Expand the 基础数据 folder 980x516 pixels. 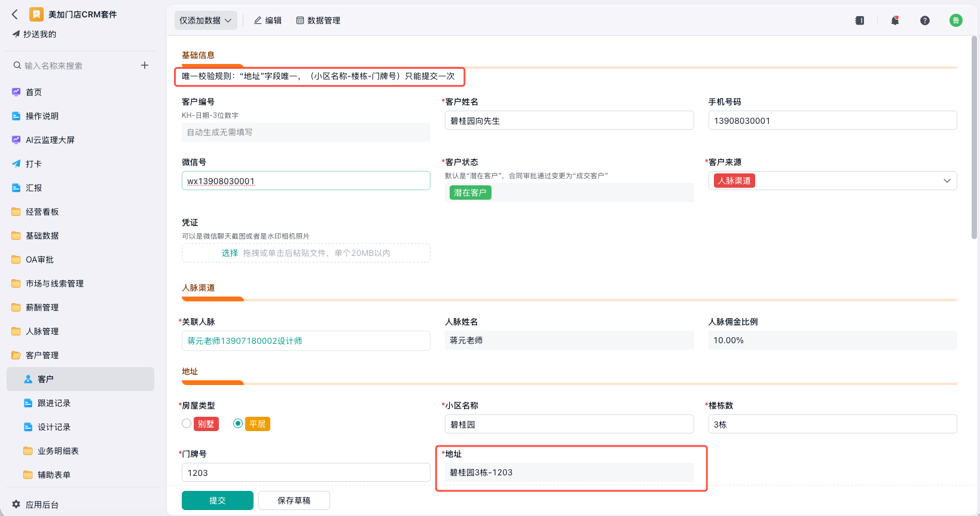[80, 236]
